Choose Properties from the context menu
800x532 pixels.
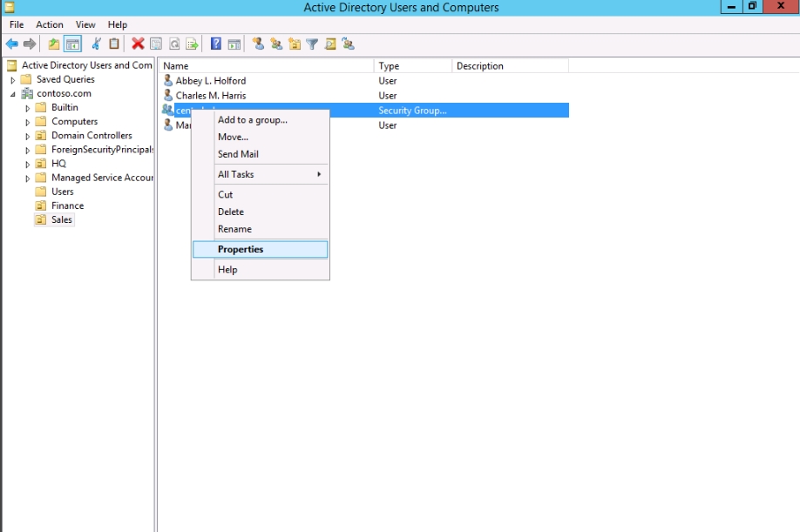(x=260, y=249)
